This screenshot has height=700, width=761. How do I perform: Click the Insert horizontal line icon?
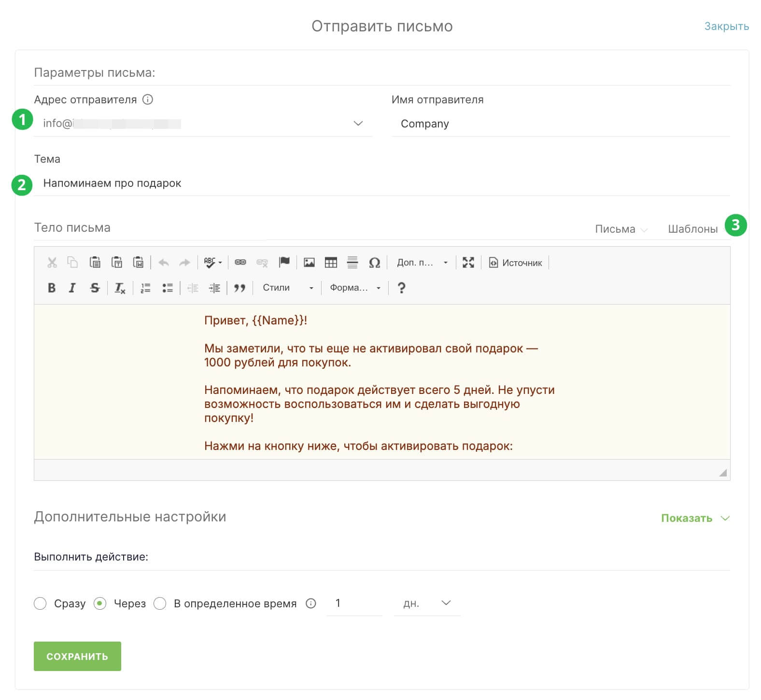352,263
